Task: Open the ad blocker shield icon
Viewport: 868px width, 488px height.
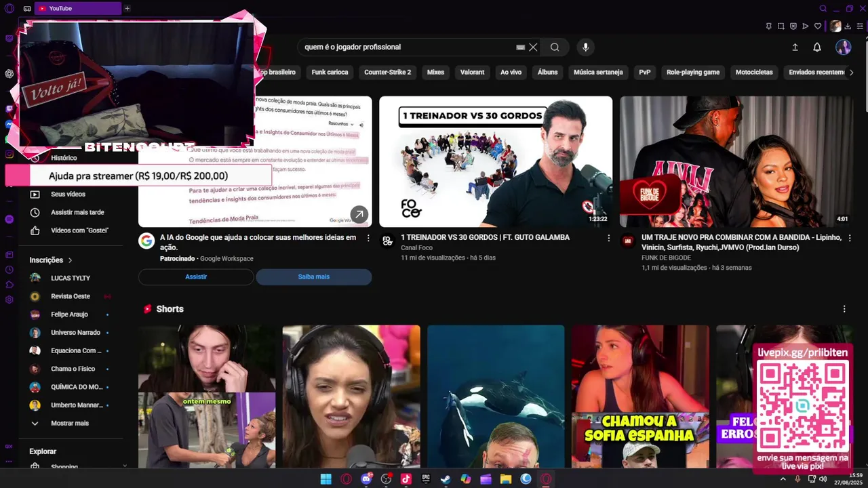Action: coord(793,26)
